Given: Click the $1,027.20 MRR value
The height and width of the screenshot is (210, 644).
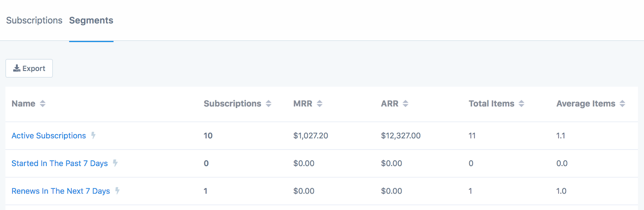Looking at the screenshot, I should (x=311, y=136).
